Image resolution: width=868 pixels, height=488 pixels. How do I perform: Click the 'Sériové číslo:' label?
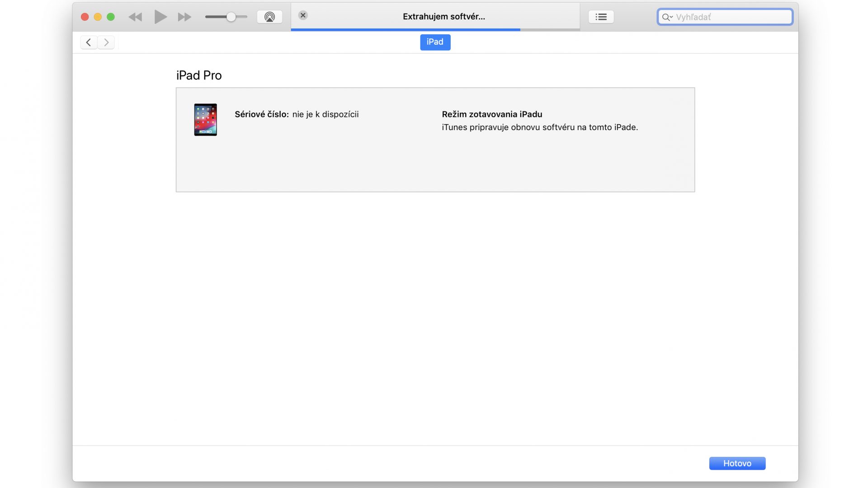(262, 114)
